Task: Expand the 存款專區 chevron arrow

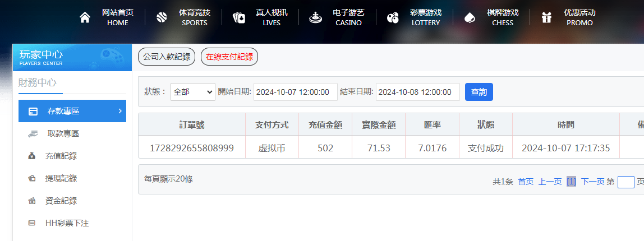Action: pos(119,111)
